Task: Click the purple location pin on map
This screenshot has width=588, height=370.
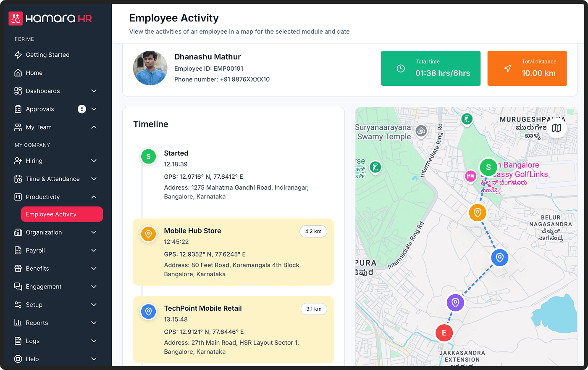Action: (x=455, y=302)
